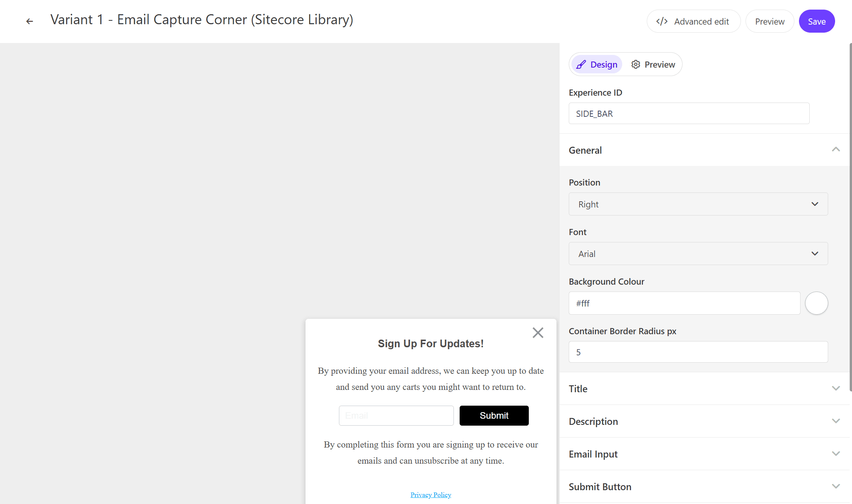Viewport: 852px width, 504px height.
Task: Click the white background colour swatch
Action: (x=816, y=303)
